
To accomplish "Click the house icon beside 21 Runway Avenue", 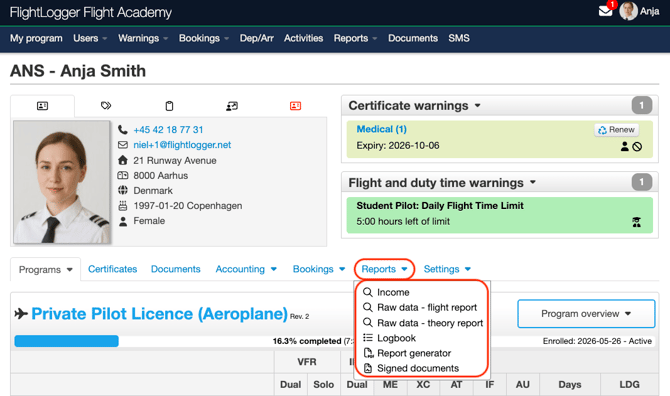I will [x=123, y=160].
